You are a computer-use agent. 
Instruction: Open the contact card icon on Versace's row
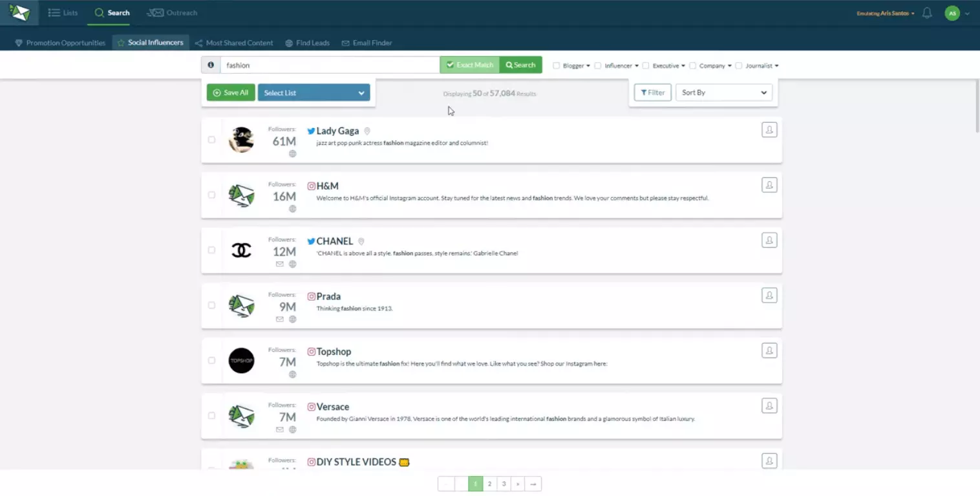click(x=769, y=405)
